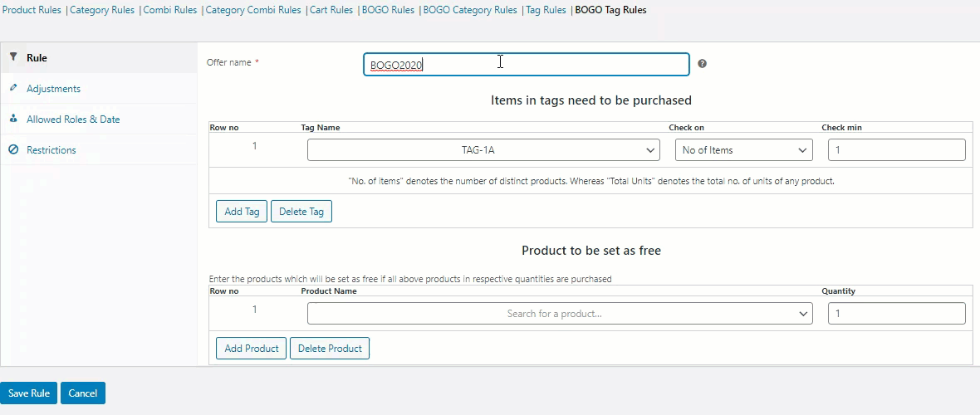
Task: Open the Restrictions section
Action: [99, 150]
